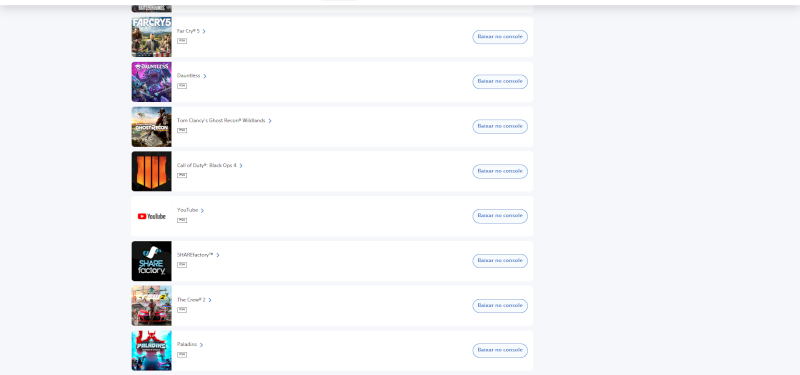Click the PS4 badge under Black Ops 4
The height and width of the screenshot is (375, 800).
tap(182, 176)
